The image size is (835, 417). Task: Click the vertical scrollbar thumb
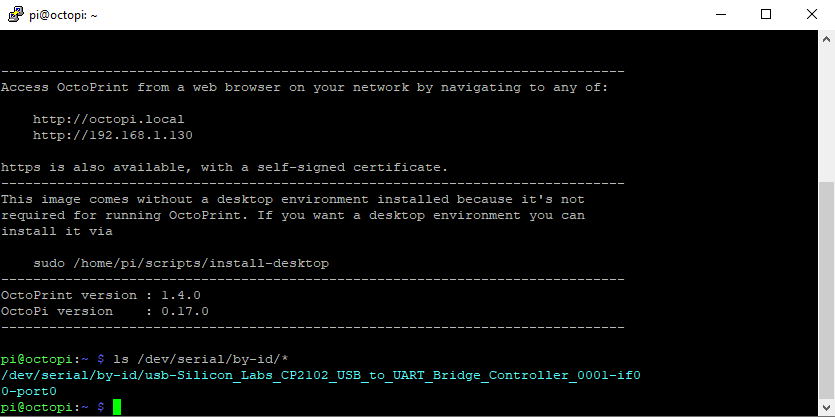[826, 291]
